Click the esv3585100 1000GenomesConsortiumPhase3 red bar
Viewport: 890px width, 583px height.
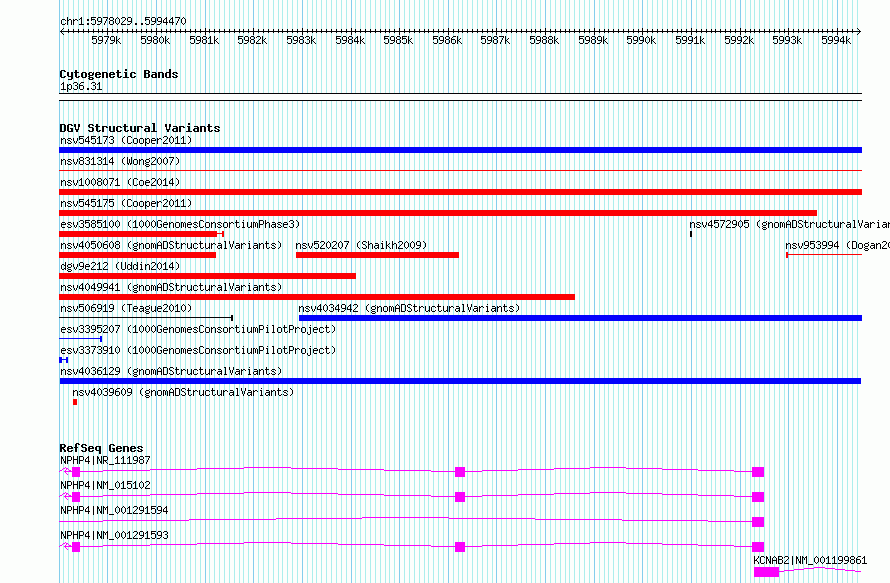141,234
